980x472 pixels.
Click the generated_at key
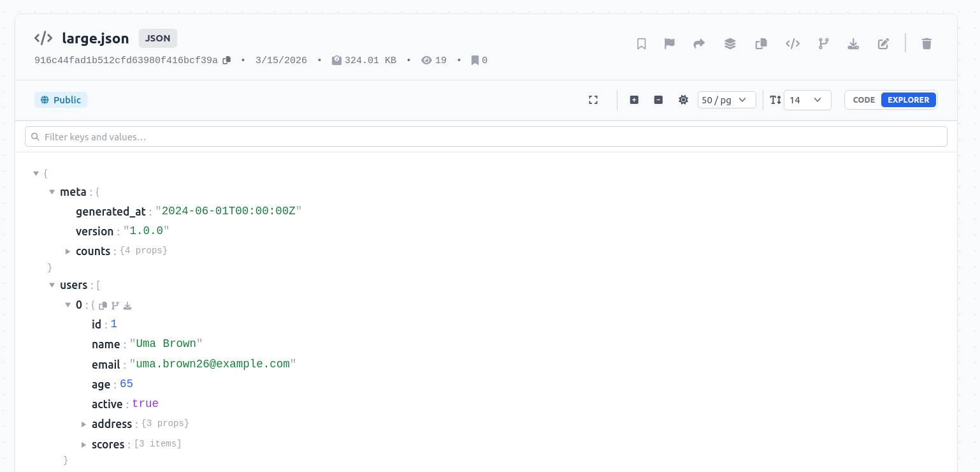(x=111, y=212)
